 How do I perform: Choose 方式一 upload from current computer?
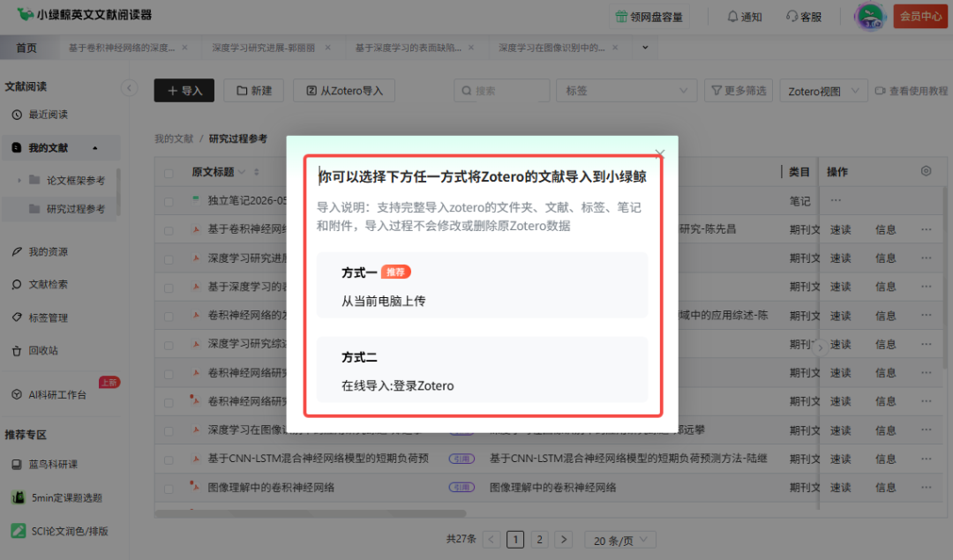(482, 285)
